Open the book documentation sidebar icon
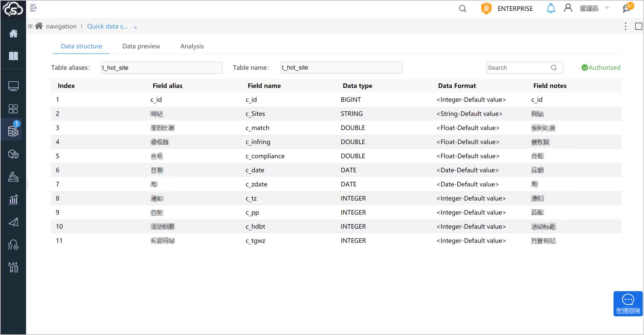The image size is (644, 335). point(13,56)
